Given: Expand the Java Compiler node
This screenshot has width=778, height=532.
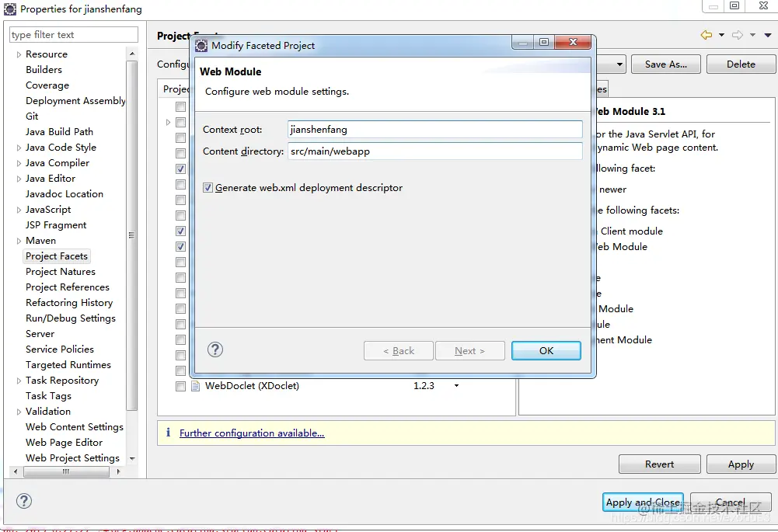Looking at the screenshot, I should (x=19, y=163).
